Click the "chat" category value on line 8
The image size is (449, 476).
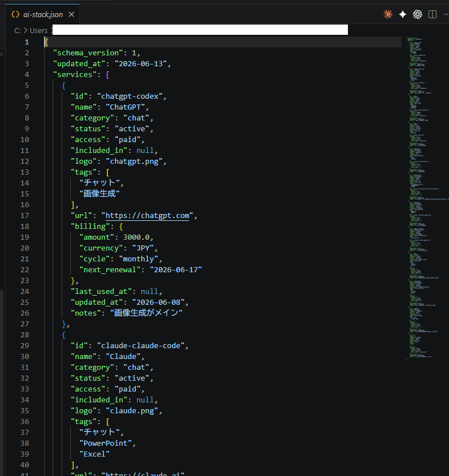point(136,118)
